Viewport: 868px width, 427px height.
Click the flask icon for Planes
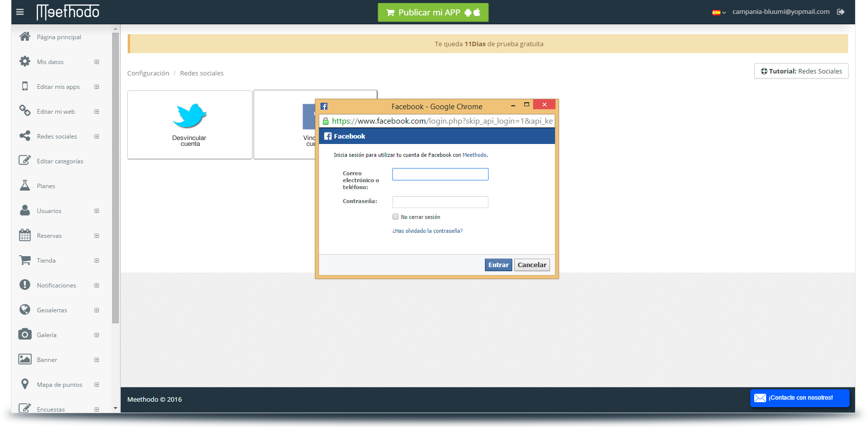click(x=25, y=185)
